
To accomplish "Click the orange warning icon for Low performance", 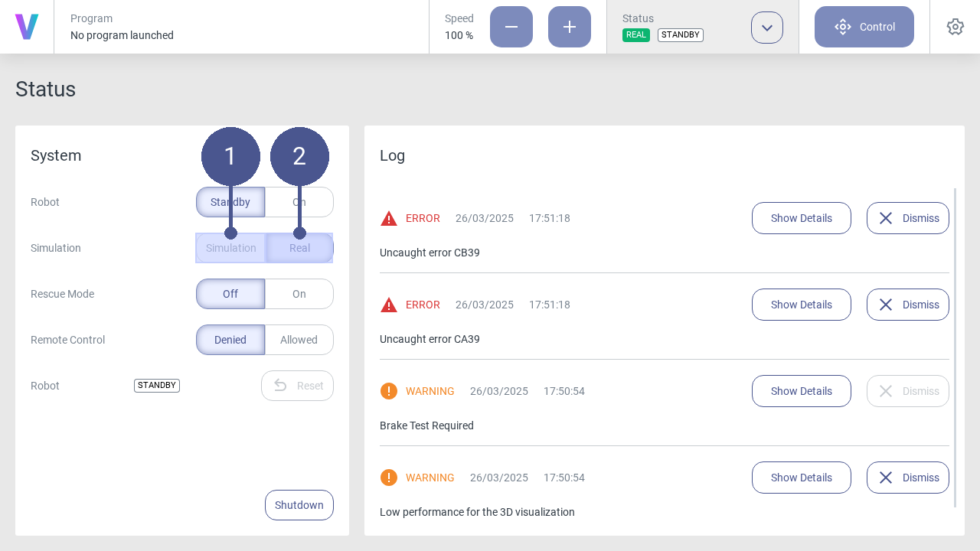I will click(389, 478).
